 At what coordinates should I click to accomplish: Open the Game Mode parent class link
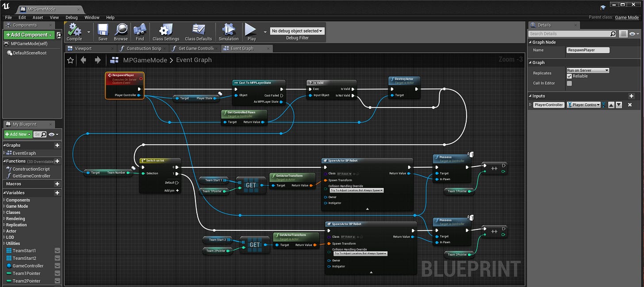627,17
